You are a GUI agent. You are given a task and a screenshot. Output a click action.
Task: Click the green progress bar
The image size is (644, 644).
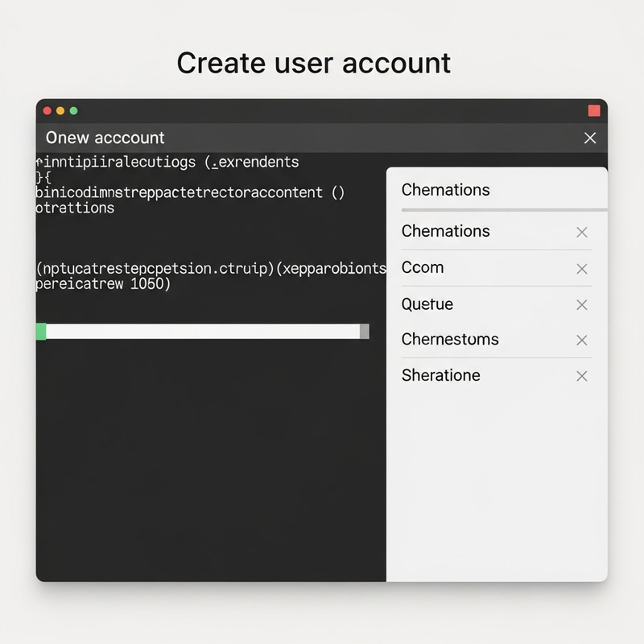point(201,329)
